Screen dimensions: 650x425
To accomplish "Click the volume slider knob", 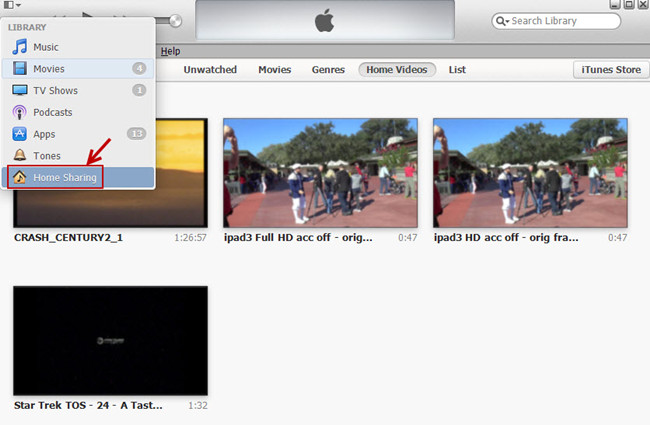I will pos(176,20).
